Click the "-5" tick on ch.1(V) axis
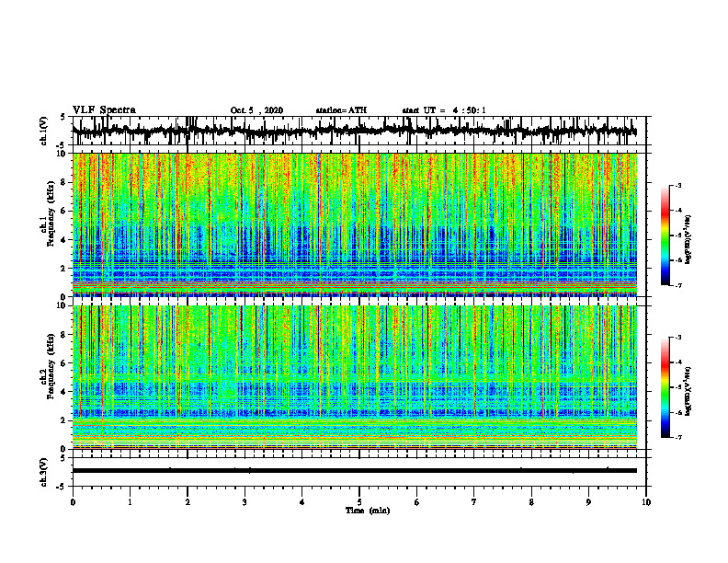The width and height of the screenshot is (728, 563). [x=62, y=145]
